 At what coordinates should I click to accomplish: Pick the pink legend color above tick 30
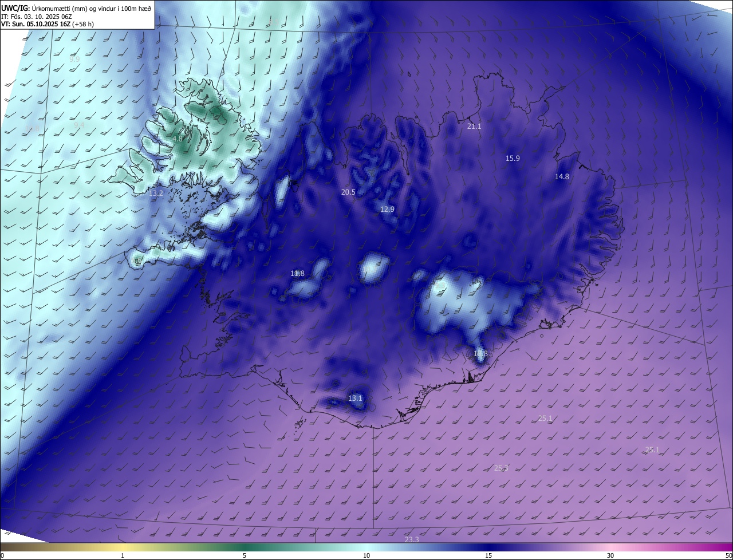pyautogui.click(x=610, y=547)
